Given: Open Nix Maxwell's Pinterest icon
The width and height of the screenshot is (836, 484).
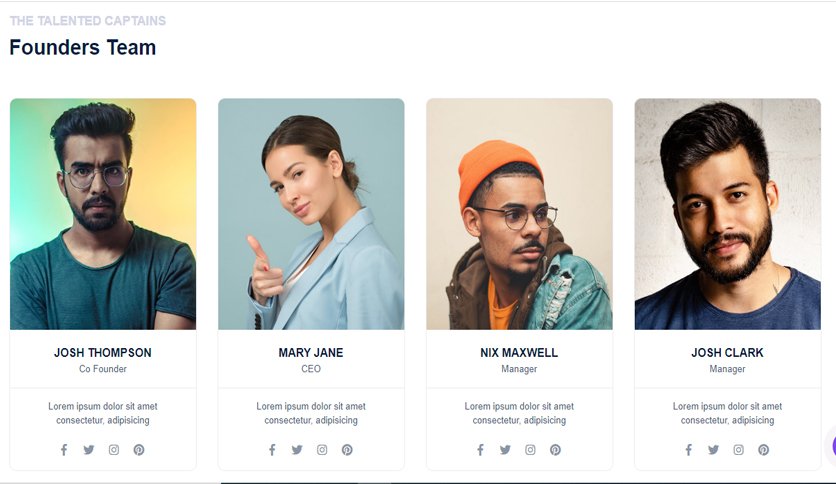Looking at the screenshot, I should [556, 450].
